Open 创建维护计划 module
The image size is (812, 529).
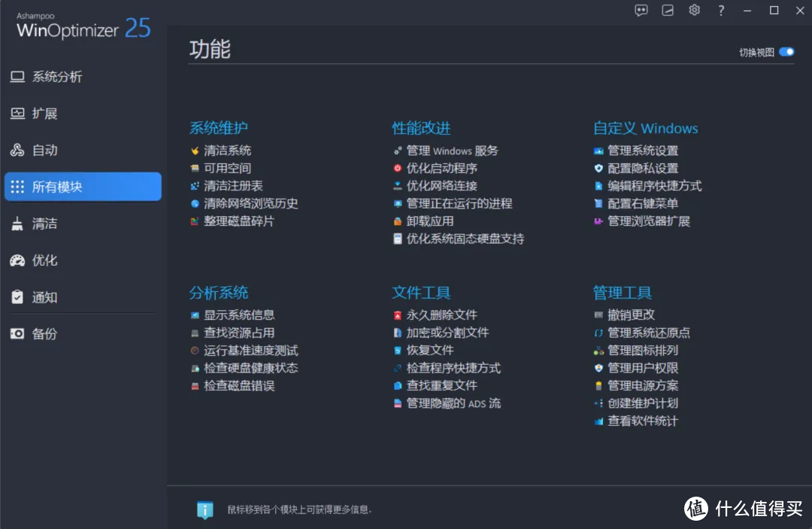pos(636,403)
